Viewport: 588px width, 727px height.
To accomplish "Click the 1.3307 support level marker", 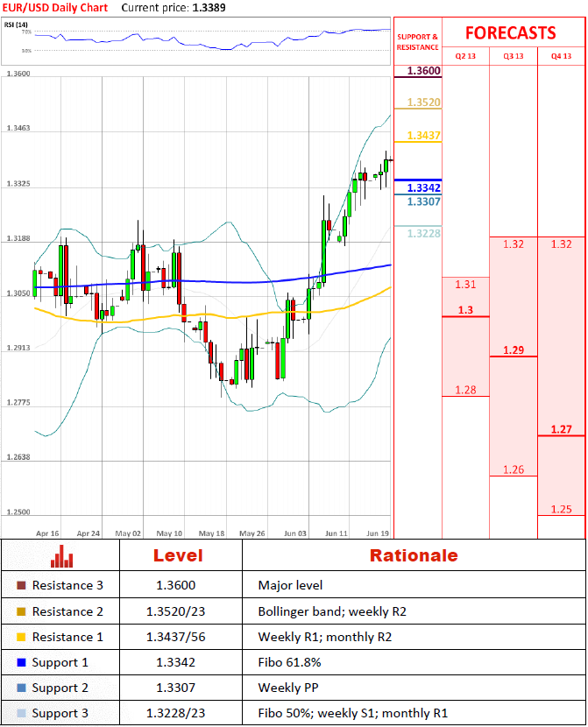I will [x=424, y=201].
